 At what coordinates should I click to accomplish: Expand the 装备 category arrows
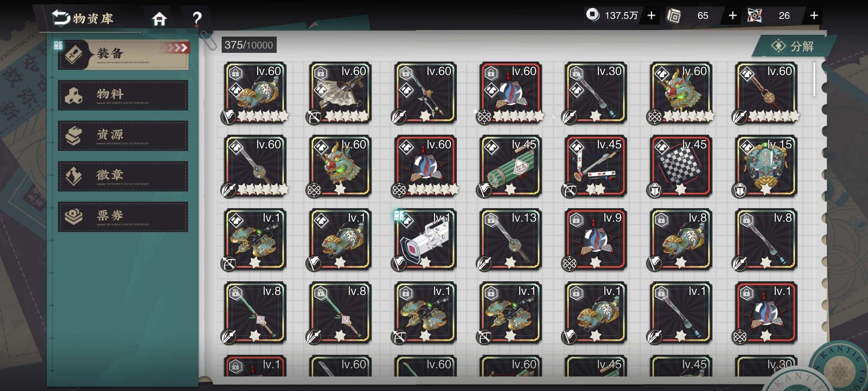176,48
